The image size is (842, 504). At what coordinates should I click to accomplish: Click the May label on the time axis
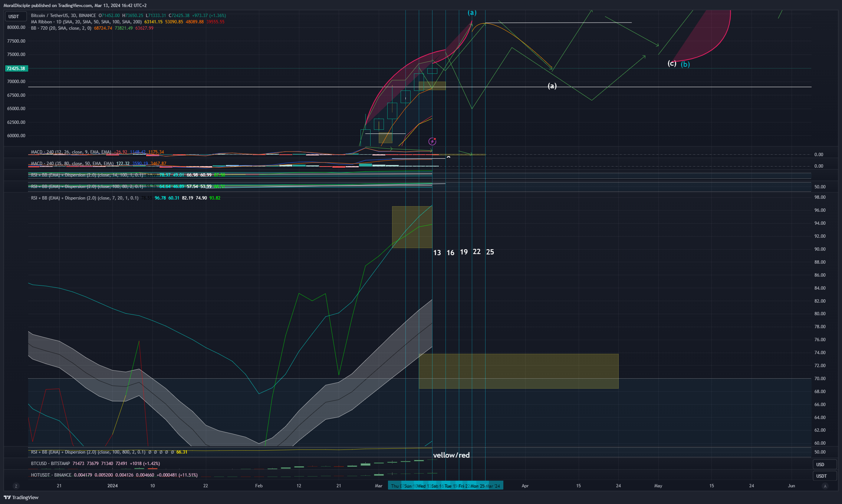tap(658, 486)
